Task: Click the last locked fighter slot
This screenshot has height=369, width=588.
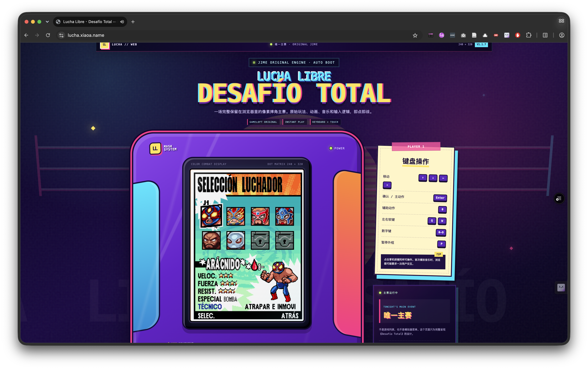Action: pyautogui.click(x=285, y=240)
